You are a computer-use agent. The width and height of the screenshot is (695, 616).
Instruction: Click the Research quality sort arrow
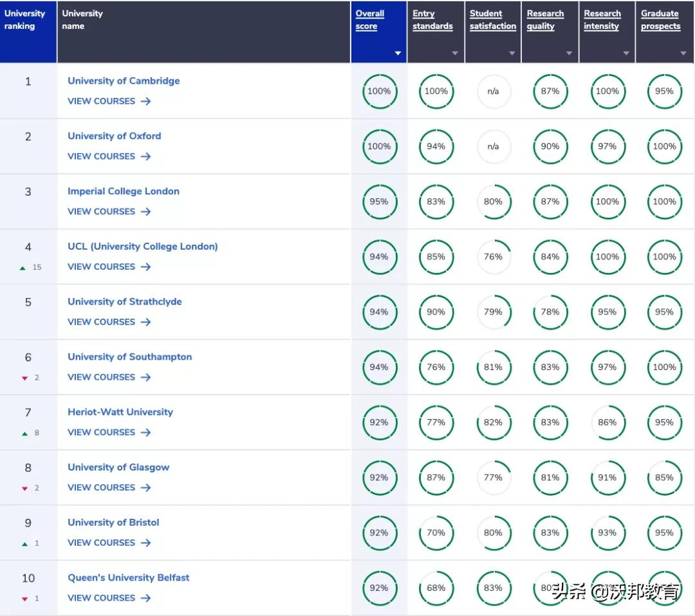coord(569,53)
